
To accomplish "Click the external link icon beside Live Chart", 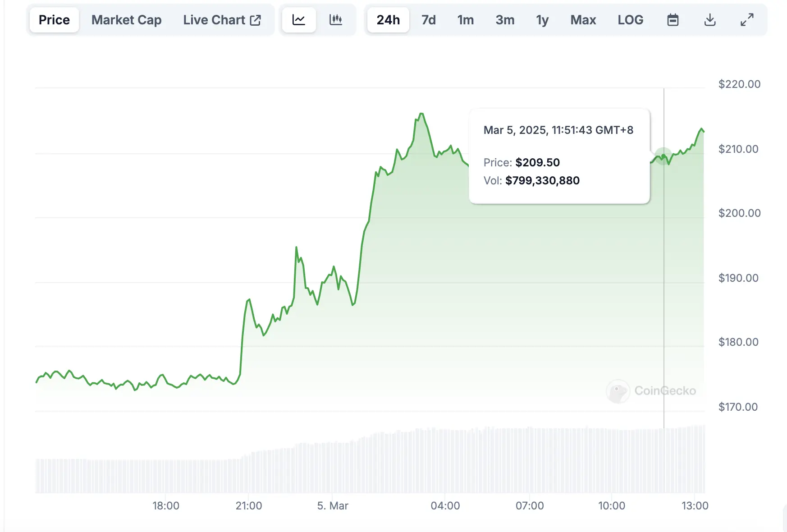I will click(256, 20).
